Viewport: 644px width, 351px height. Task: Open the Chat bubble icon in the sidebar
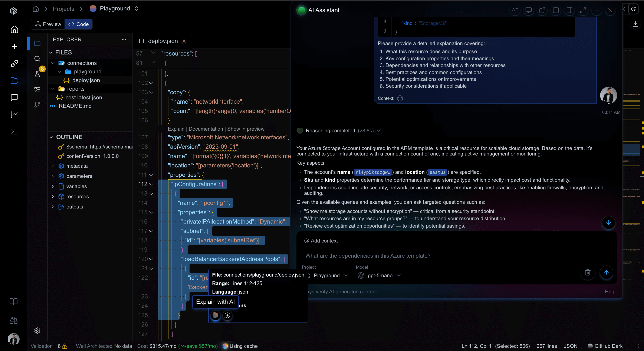click(14, 97)
